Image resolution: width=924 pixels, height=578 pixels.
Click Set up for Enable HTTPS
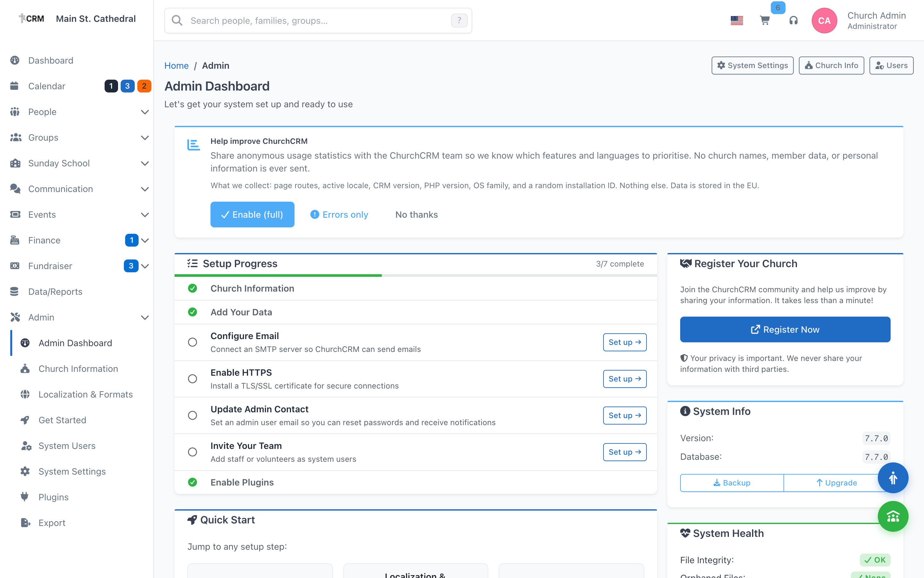[625, 379]
